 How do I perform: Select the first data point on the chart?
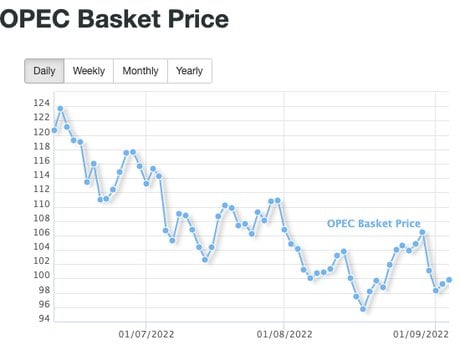(54, 130)
